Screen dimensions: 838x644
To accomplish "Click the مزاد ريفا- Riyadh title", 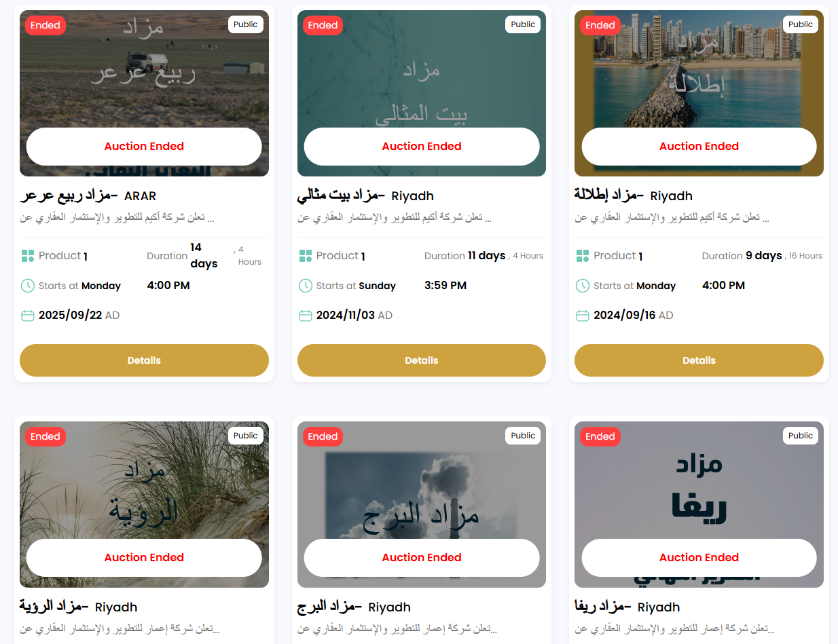I will 627,607.
